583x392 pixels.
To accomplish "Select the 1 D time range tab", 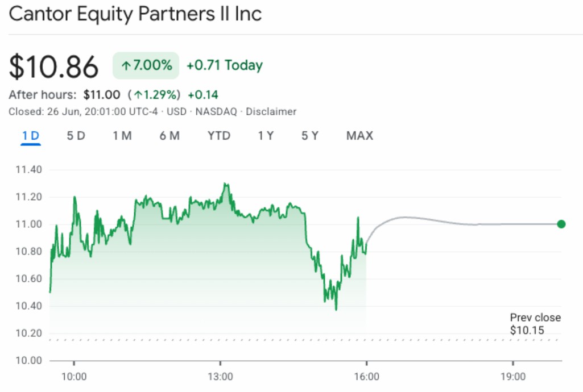I will tap(31, 136).
